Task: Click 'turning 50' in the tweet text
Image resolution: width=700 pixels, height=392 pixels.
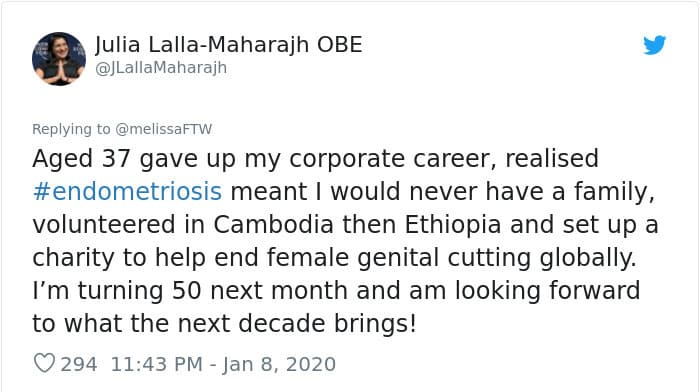Action: click(x=140, y=291)
